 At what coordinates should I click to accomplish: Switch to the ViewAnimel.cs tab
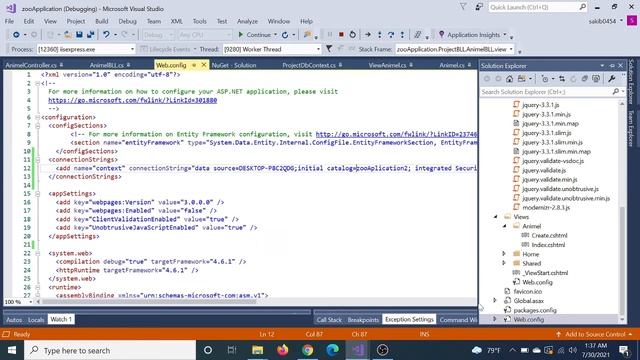[x=387, y=65]
